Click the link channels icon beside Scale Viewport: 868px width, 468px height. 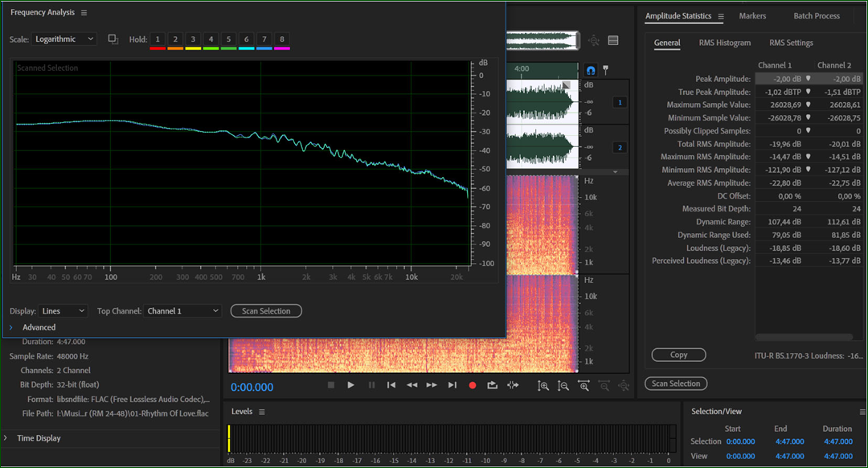[x=113, y=39]
